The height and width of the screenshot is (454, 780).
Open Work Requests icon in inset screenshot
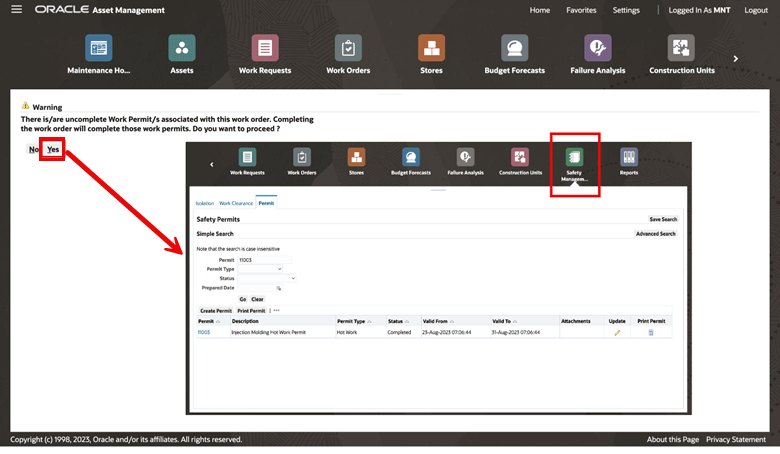coord(247,157)
